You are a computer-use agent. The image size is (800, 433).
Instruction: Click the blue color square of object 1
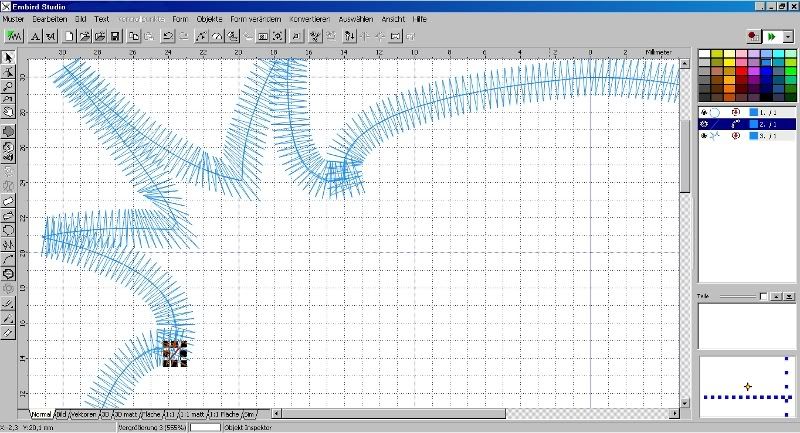point(754,112)
